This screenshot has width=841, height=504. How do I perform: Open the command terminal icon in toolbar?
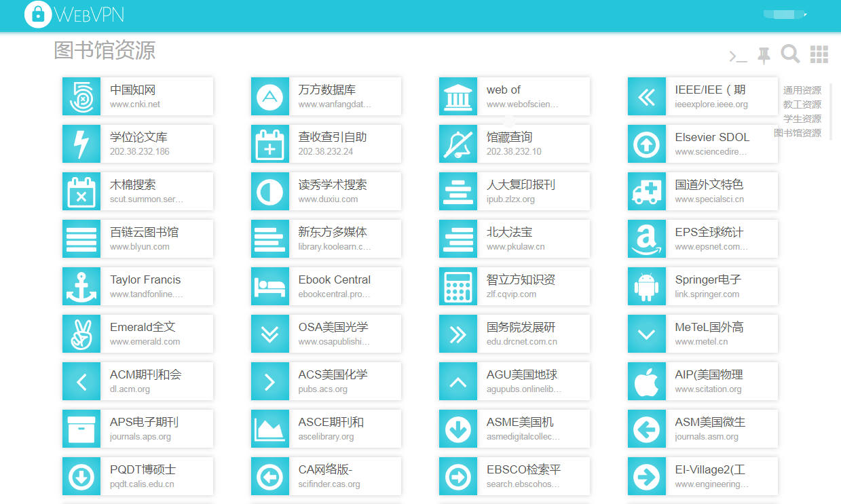(x=738, y=56)
